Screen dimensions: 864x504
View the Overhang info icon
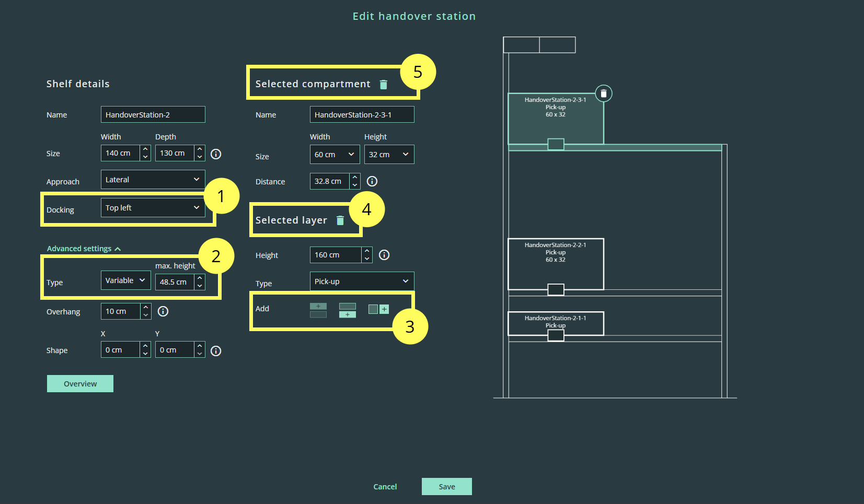point(163,311)
